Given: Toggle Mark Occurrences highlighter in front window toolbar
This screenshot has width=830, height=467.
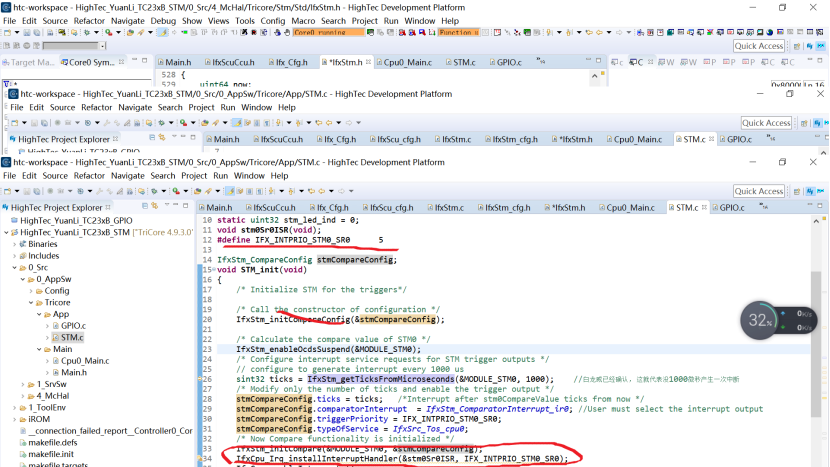Looking at the screenshot, I should (230, 191).
